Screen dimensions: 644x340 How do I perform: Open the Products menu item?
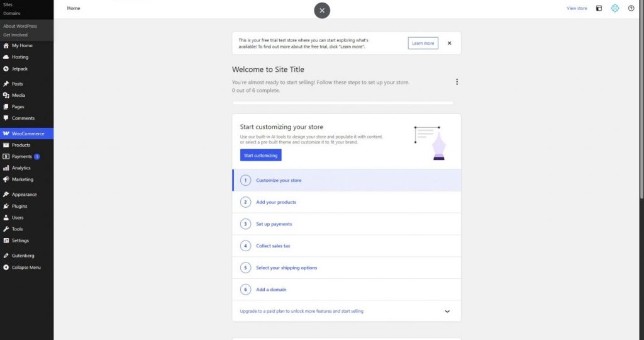click(21, 145)
